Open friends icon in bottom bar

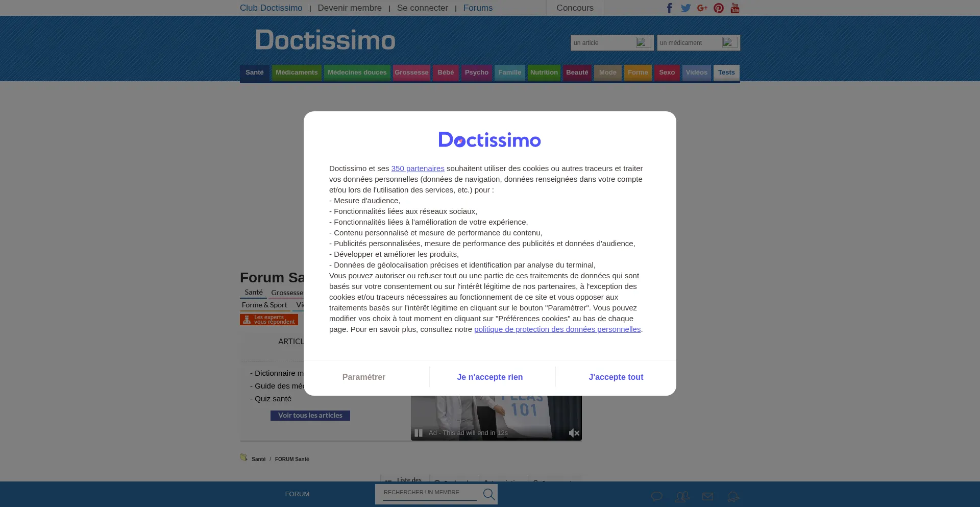[x=682, y=496]
